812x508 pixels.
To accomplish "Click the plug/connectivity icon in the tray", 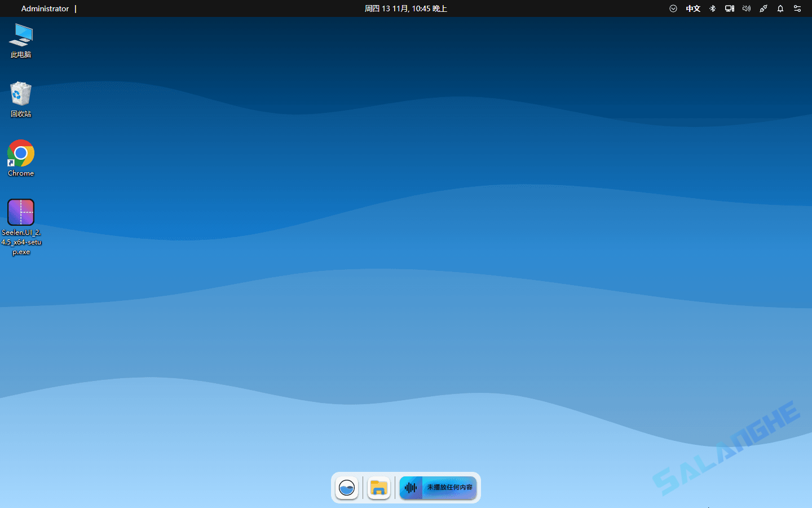I will 763,8.
